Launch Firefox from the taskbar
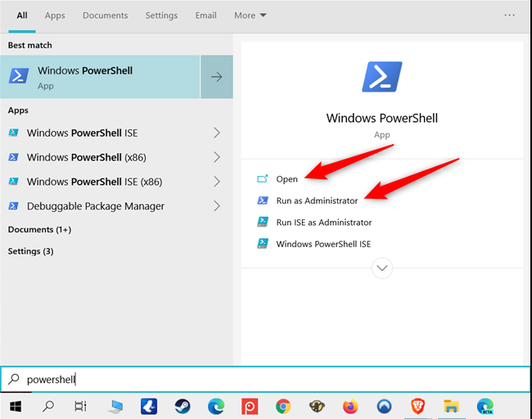532x419 pixels. point(351,406)
